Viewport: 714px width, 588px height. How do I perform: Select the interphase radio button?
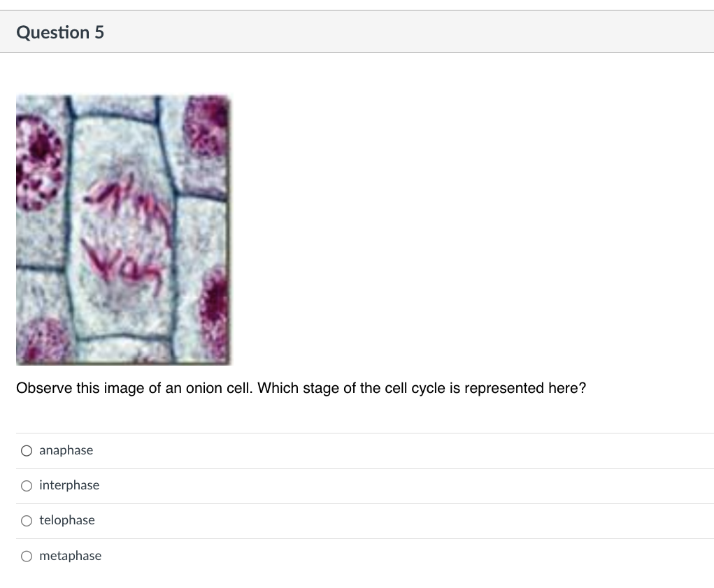(26, 485)
